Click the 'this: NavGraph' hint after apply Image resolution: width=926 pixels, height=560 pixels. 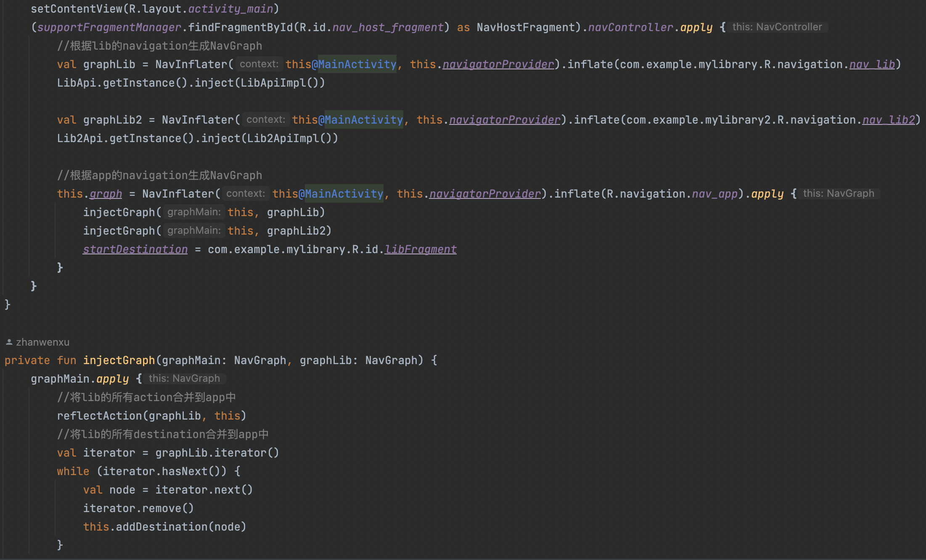pyautogui.click(x=839, y=193)
